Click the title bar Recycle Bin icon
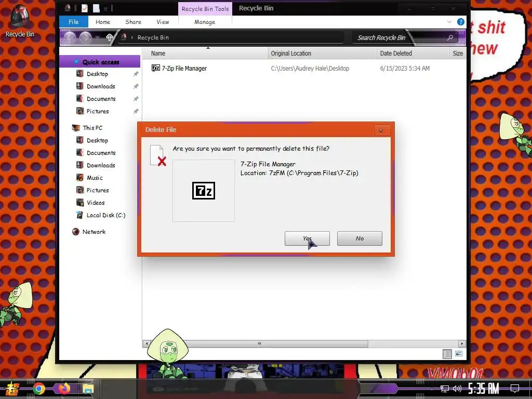The height and width of the screenshot is (399, 532). click(x=68, y=8)
